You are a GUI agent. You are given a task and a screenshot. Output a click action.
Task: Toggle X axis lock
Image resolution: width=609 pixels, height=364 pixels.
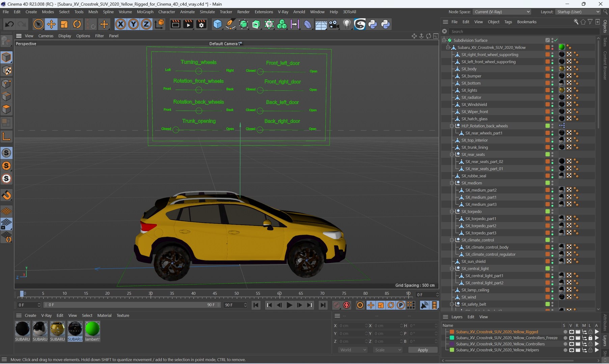(x=120, y=24)
